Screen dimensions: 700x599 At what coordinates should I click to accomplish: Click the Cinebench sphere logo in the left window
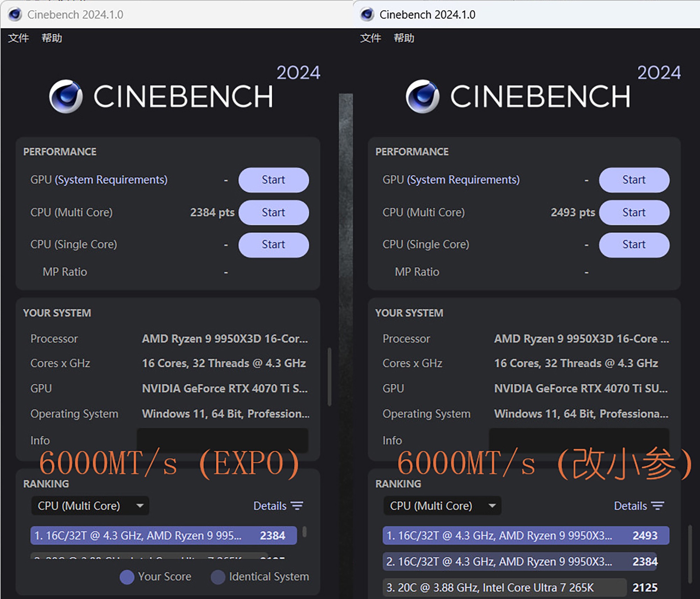(x=66, y=97)
